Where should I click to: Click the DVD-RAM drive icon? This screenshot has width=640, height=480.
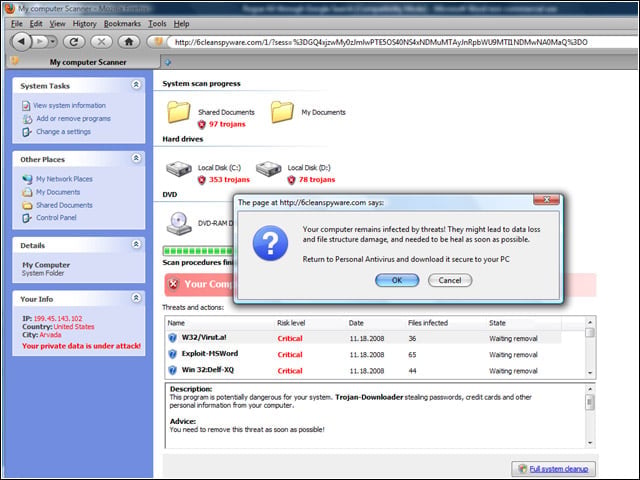pos(179,223)
